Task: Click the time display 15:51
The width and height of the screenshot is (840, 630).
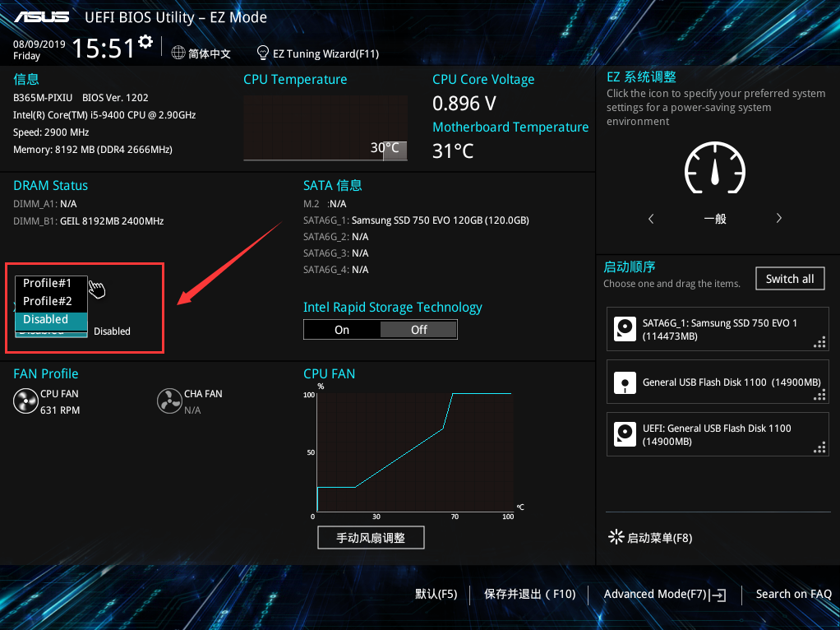Action: tap(104, 49)
